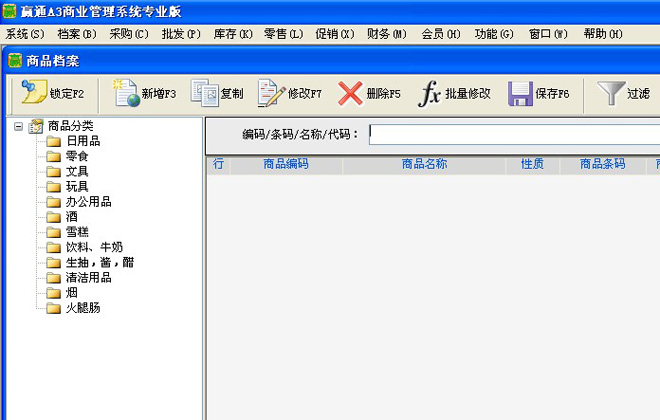Collapse the 商品分类 tree root
This screenshot has height=420, width=660.
[x=19, y=126]
